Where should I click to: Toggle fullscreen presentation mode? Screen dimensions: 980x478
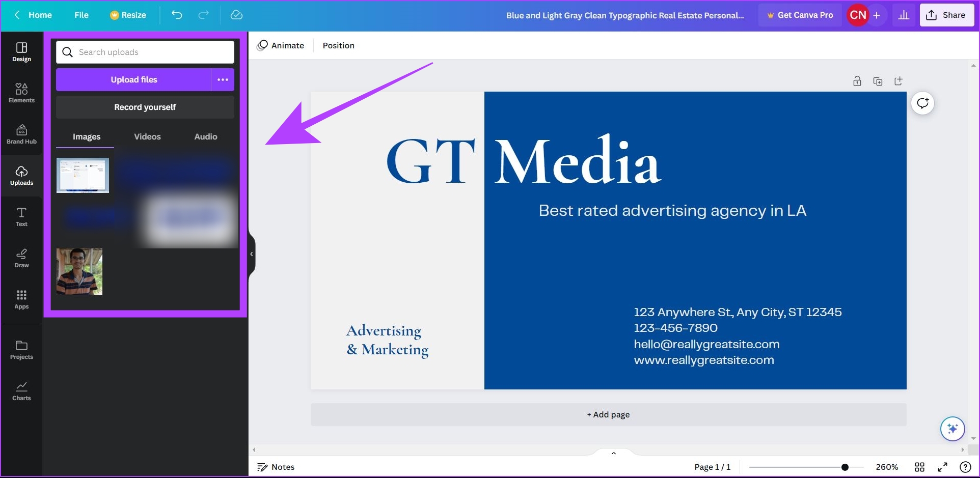(942, 467)
